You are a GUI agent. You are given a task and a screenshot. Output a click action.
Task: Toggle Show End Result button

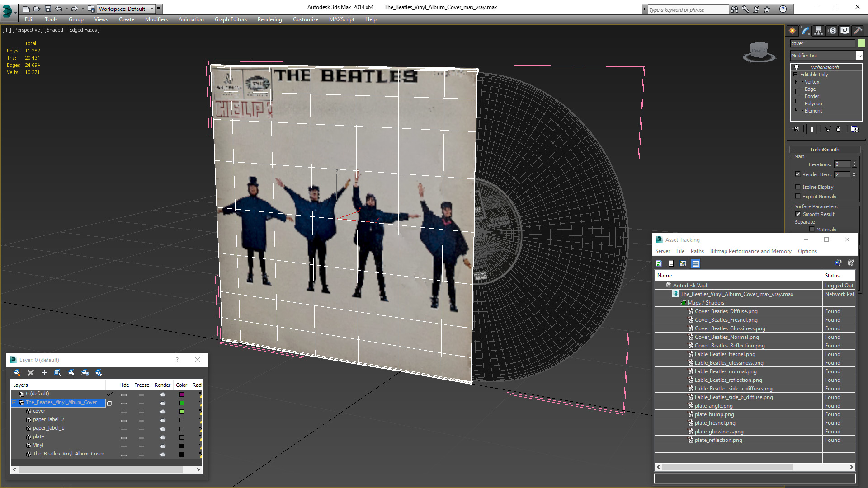[812, 129]
